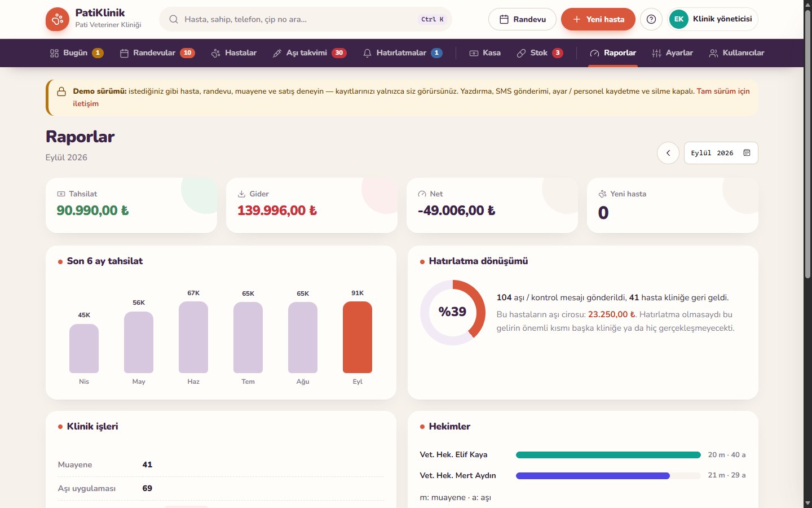Click the EK user avatar
812x508 pixels.
click(x=679, y=19)
